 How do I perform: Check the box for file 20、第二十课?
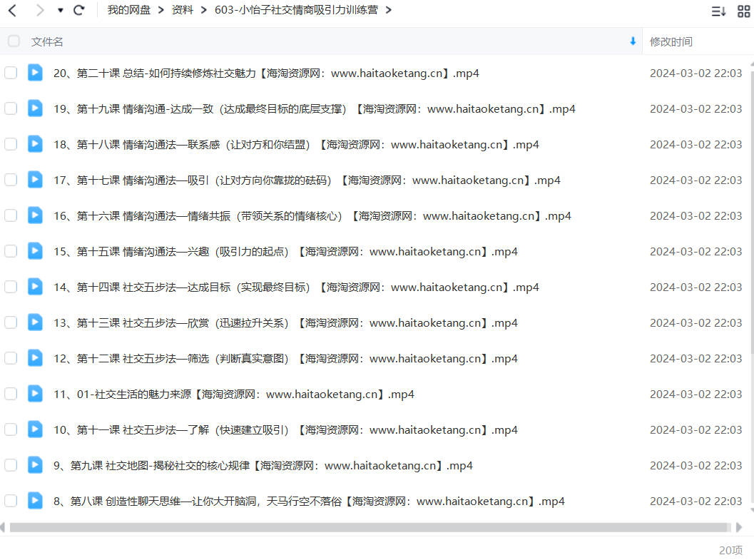(x=11, y=73)
